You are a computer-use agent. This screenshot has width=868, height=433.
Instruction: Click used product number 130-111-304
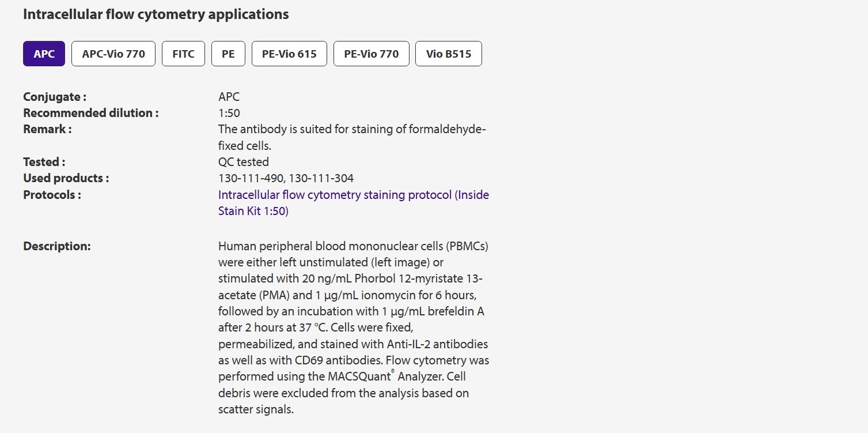point(321,178)
